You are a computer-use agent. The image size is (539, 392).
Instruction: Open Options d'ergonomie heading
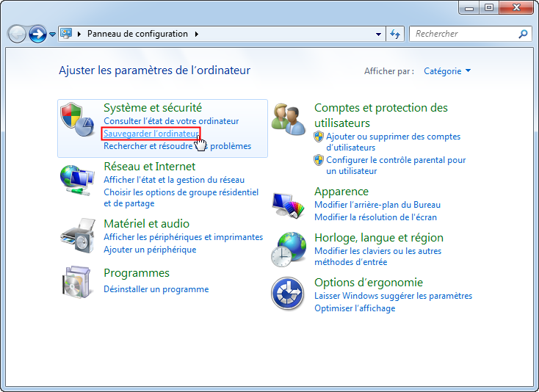click(369, 283)
